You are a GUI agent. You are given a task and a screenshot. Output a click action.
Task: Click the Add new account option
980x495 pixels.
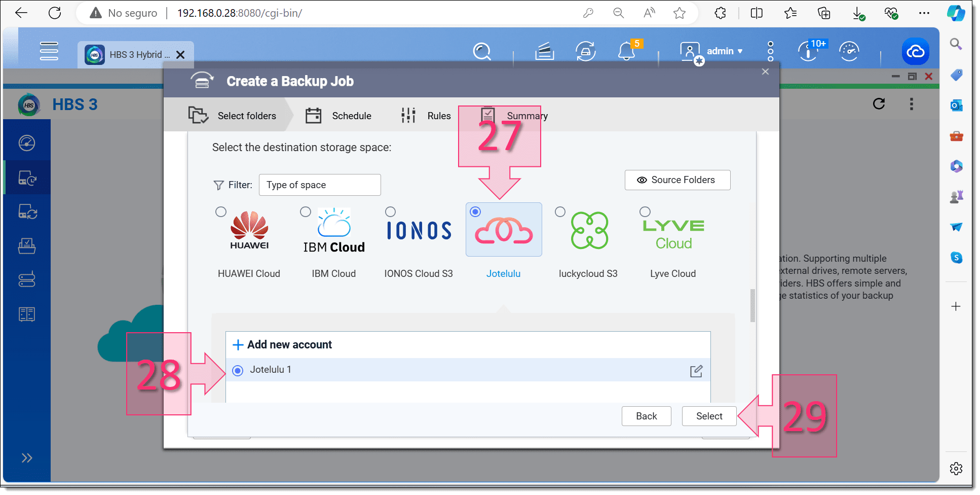[x=282, y=345]
